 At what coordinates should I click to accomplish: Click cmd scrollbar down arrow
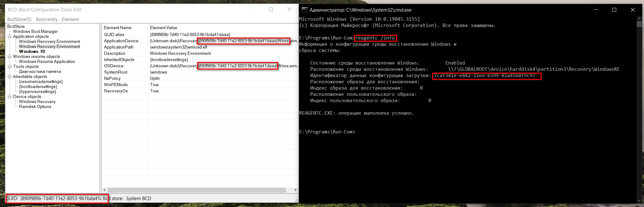pos(639,200)
